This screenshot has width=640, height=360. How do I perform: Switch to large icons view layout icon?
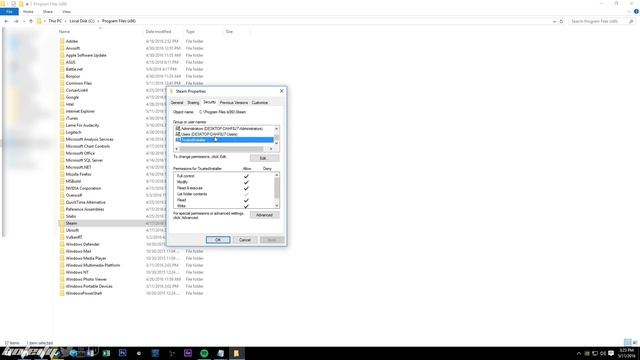click(x=635, y=342)
